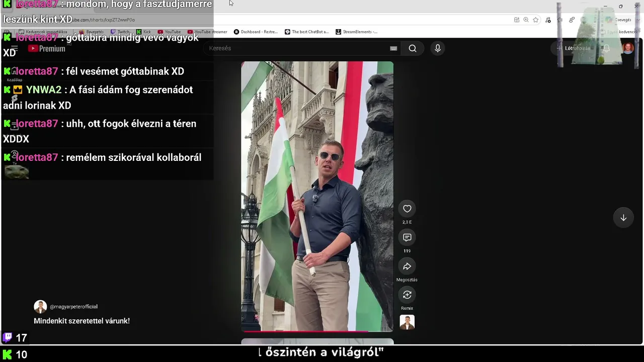Open The best ChatBot bookmark
The width and height of the screenshot is (644, 362).
[x=306, y=32]
